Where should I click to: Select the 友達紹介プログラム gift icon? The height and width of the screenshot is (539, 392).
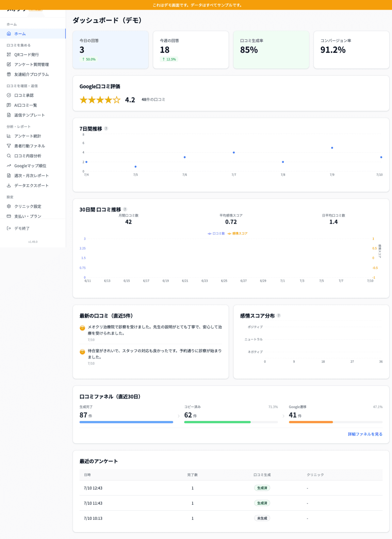pyautogui.click(x=9, y=74)
